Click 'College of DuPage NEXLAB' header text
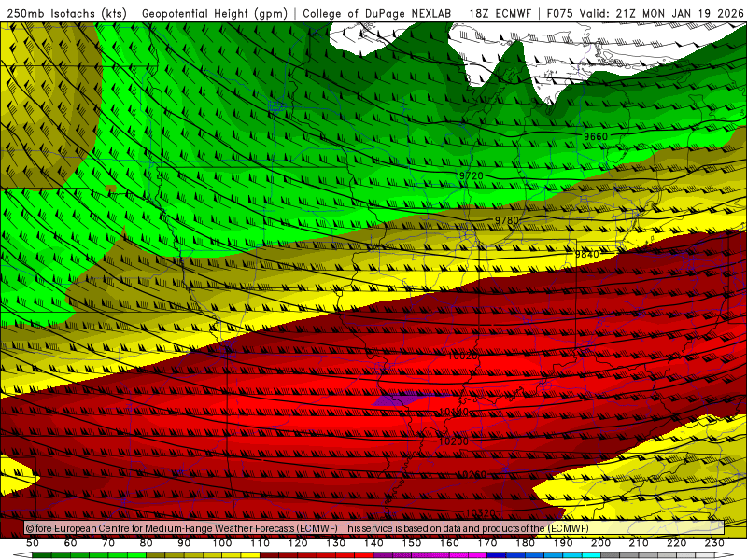Viewport: 747px width, 560px height. coord(377,13)
